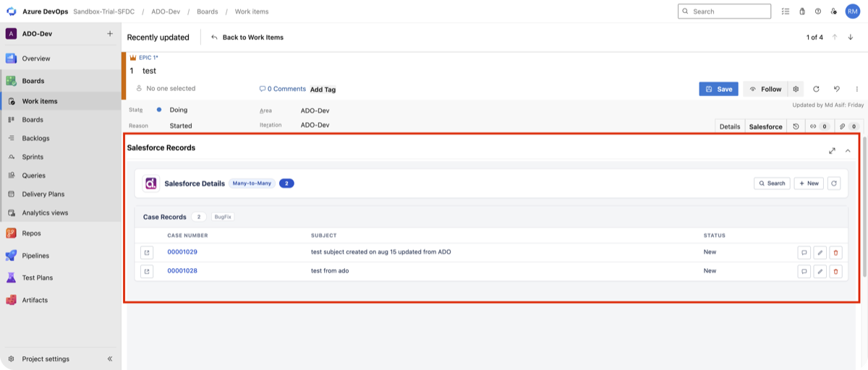The width and height of the screenshot is (868, 370).
Task: Open the work item more actions menu
Action: point(857,89)
